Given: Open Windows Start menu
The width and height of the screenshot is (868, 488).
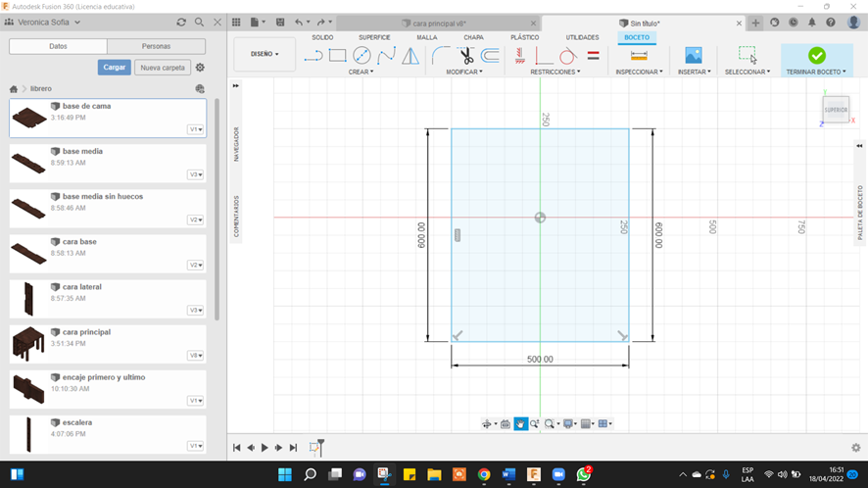Looking at the screenshot, I should pyautogui.click(x=284, y=474).
